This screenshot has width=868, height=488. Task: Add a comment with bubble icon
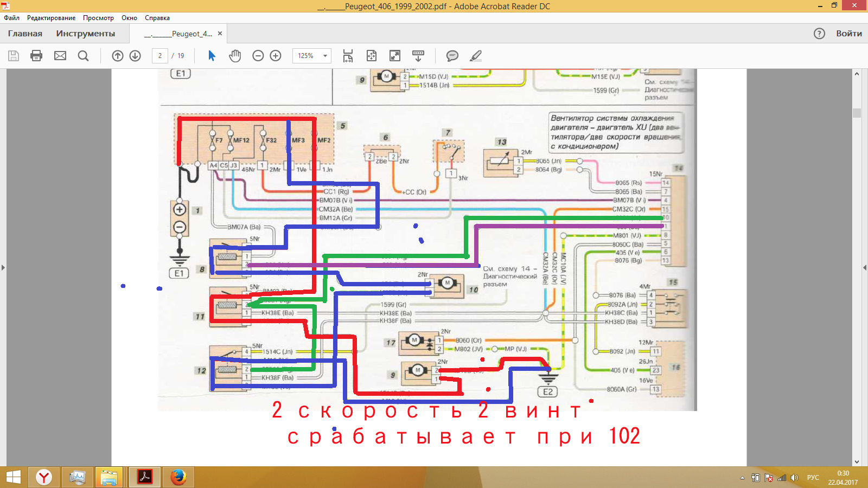point(452,56)
